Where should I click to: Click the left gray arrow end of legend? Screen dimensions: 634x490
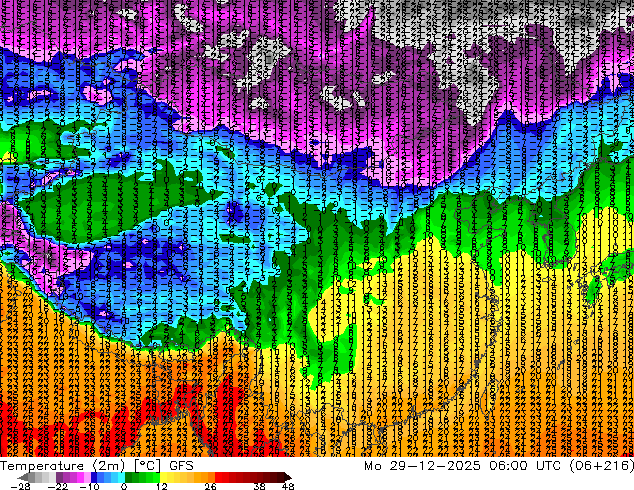pos(23,477)
